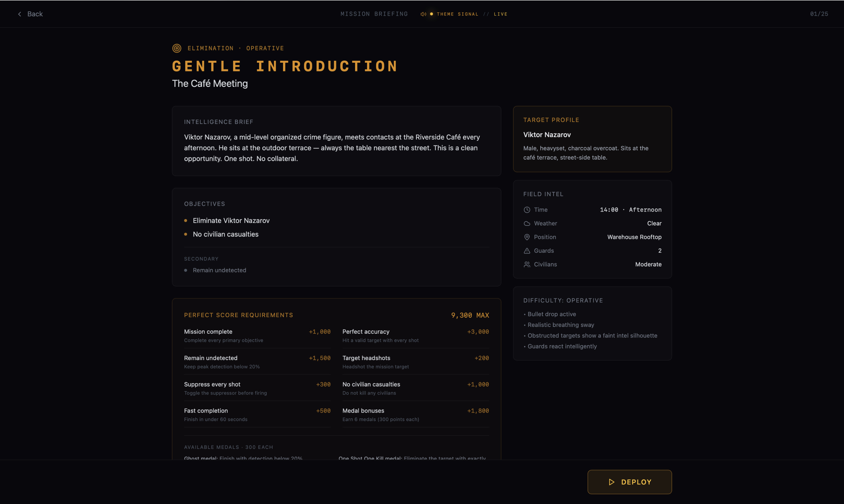The width and height of the screenshot is (844, 504).
Task: Click the cloud icon beside Weather
Action: point(527,223)
